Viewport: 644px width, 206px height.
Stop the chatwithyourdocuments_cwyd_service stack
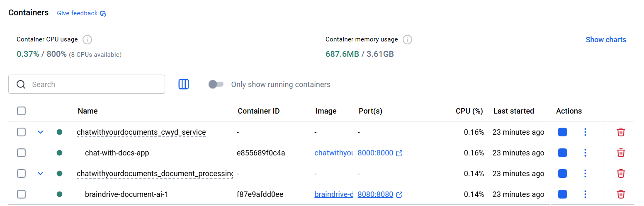click(562, 132)
